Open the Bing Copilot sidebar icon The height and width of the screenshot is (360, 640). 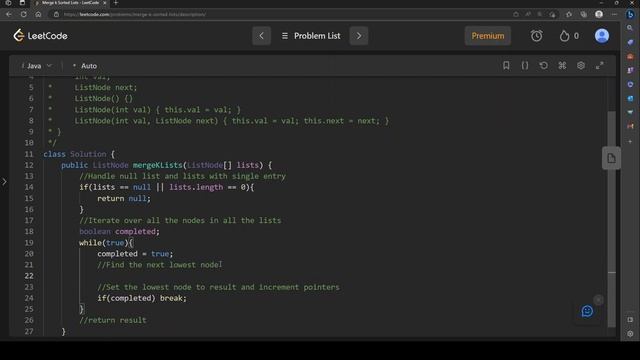point(630,14)
